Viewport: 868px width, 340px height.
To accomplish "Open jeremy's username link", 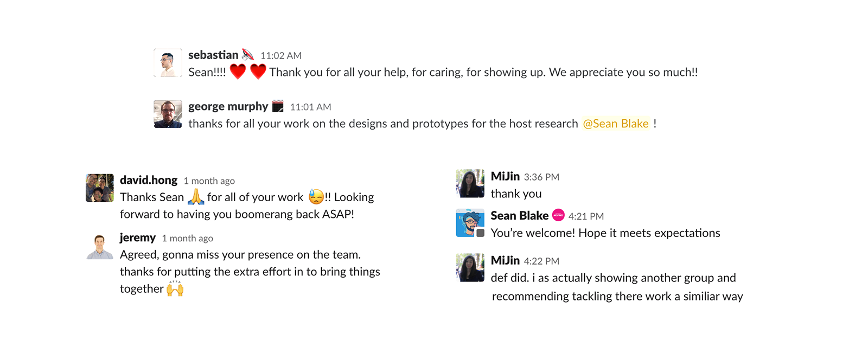I will point(138,238).
